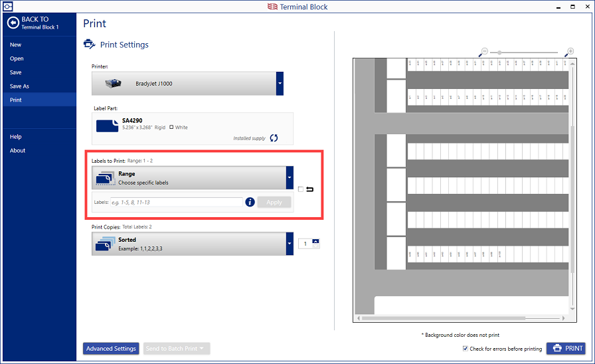The image size is (595, 364).
Task: Click the zoom out magnifier icon
Action: pyautogui.click(x=484, y=52)
